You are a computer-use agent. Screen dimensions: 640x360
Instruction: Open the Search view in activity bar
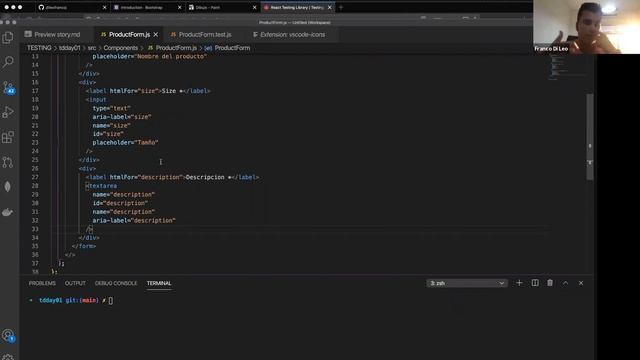pos(8,62)
